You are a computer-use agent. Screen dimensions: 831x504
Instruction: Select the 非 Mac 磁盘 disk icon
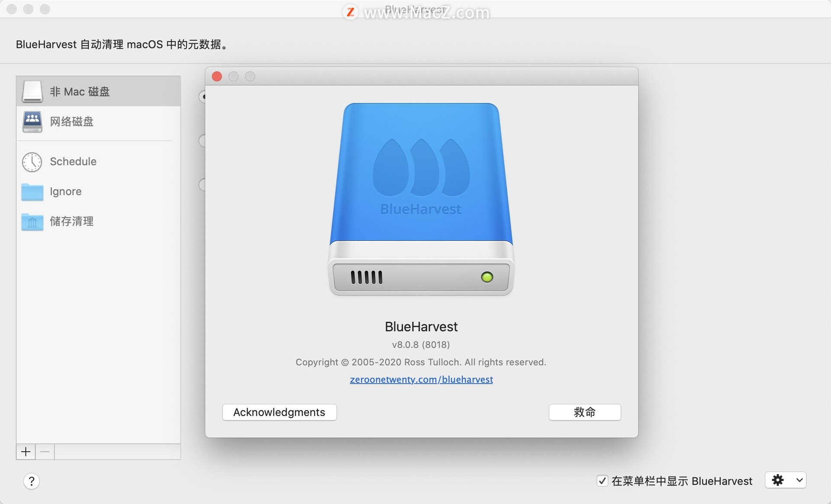pos(32,91)
